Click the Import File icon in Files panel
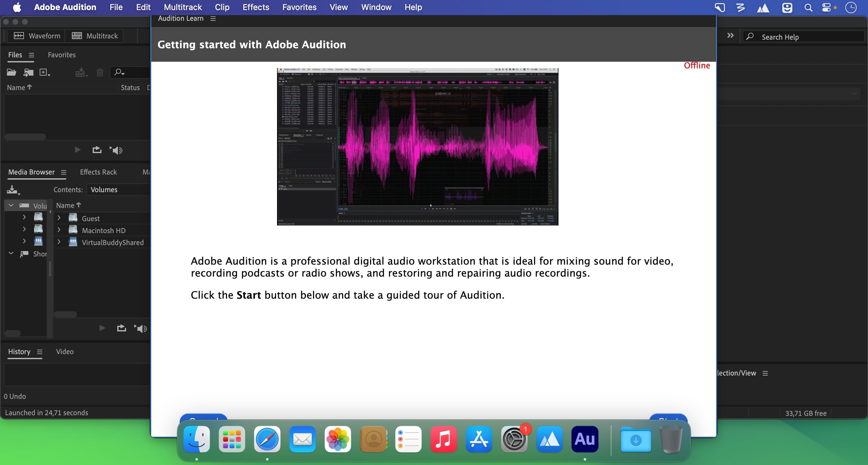868x465 pixels. 28,72
